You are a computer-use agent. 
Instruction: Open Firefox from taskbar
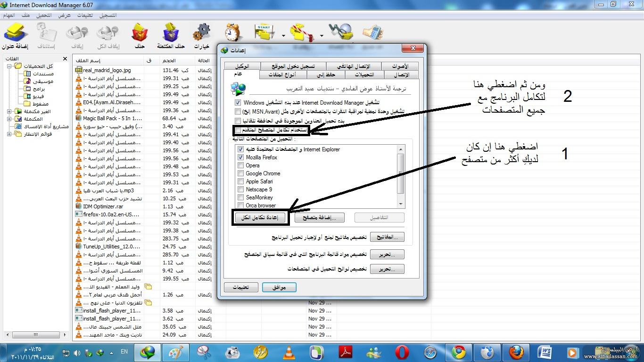coord(516,352)
